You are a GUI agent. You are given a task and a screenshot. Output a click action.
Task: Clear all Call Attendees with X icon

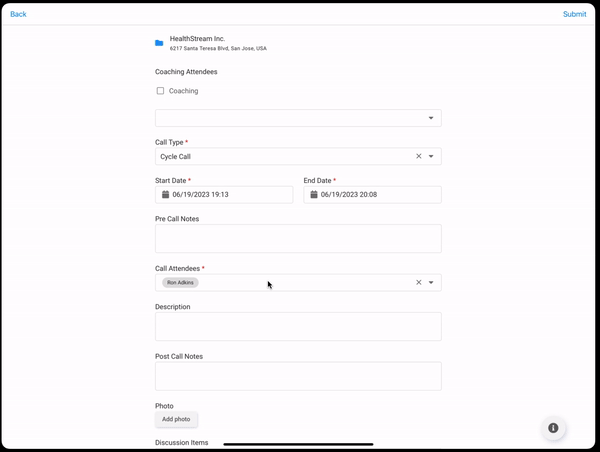point(418,283)
